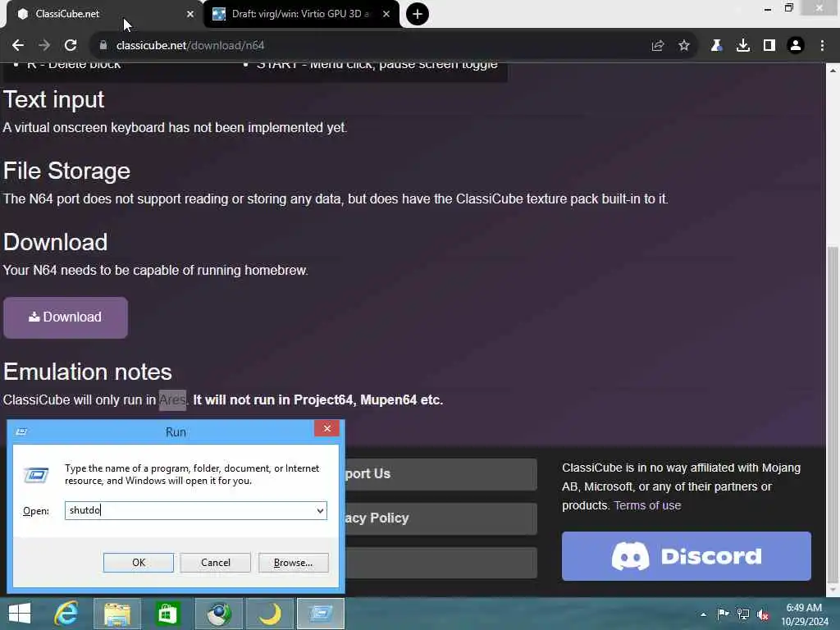Image resolution: width=840 pixels, height=630 pixels.
Task: Click the forward navigation arrow
Action: pos(44,46)
